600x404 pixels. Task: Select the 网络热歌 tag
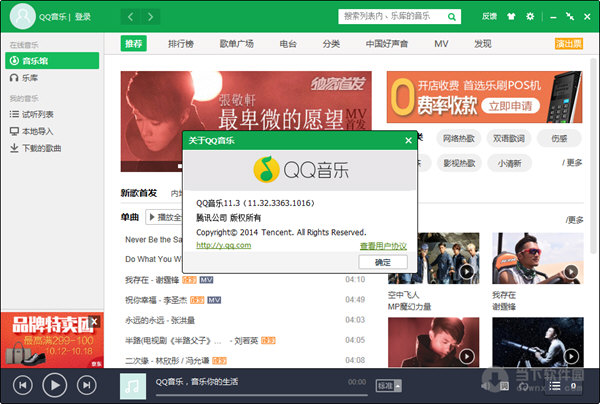tap(458, 138)
